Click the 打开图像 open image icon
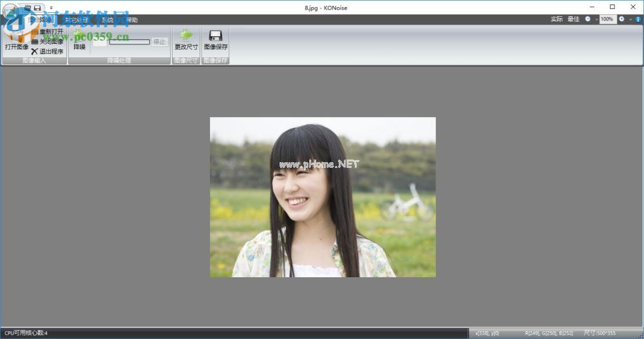 [16, 35]
